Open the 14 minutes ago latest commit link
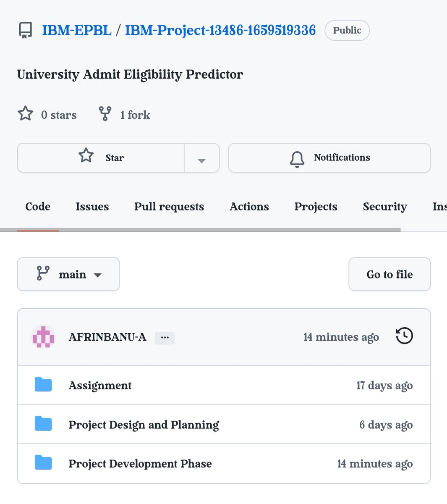 [341, 337]
